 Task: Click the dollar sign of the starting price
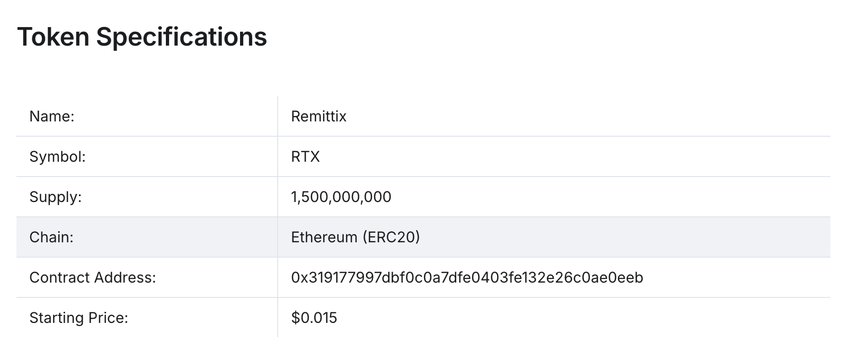tap(295, 318)
